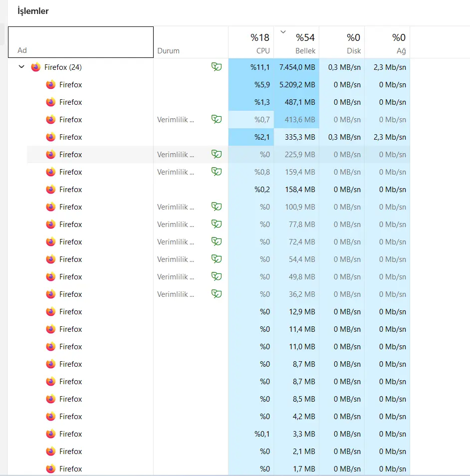Sort processes by the Ad column header
The width and height of the screenshot is (470, 476).
tap(81, 42)
